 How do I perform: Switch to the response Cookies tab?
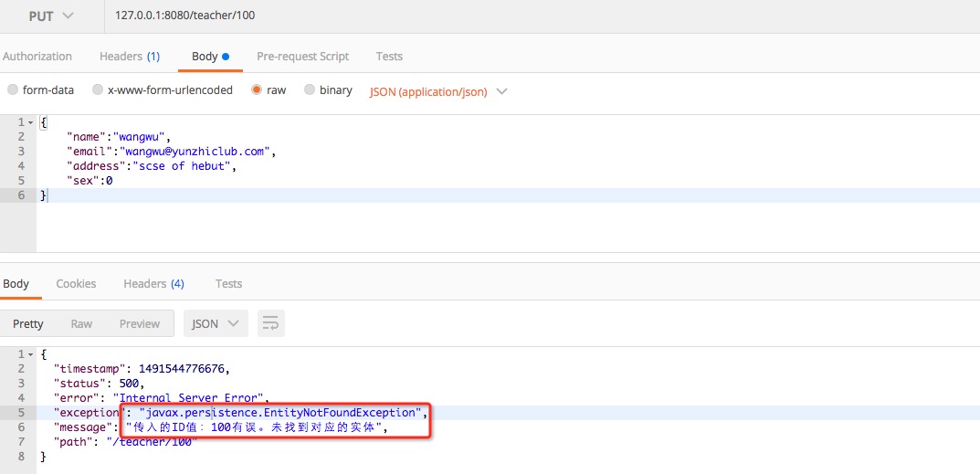(76, 284)
